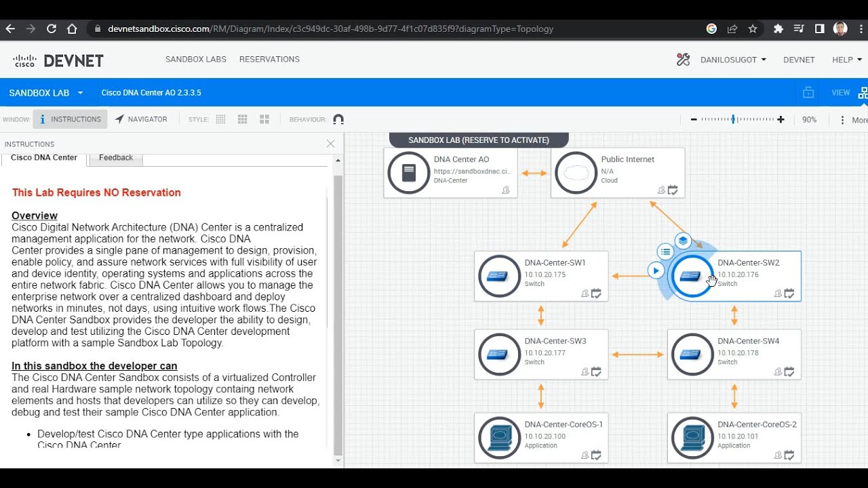Click the calendar icon on DNA-Center-CoreOS-1 card
Screen dimensions: 868x488
pyautogui.click(x=596, y=455)
